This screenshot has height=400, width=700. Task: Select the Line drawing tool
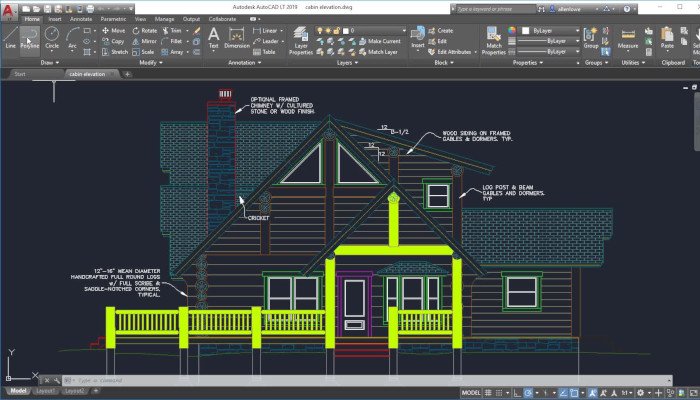pos(10,38)
